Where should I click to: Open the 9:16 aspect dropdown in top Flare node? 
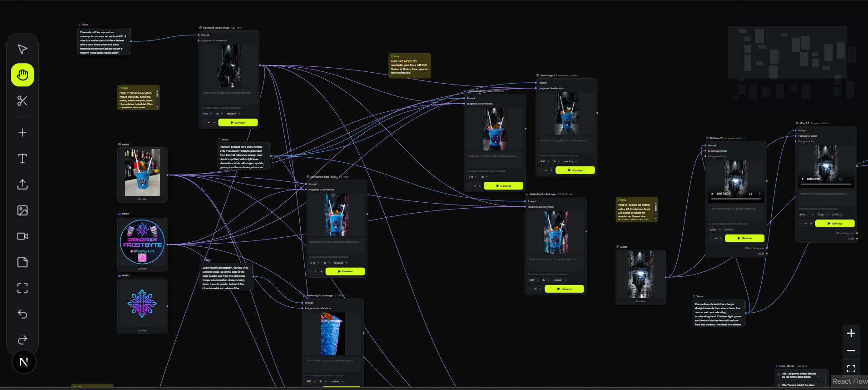click(x=207, y=114)
